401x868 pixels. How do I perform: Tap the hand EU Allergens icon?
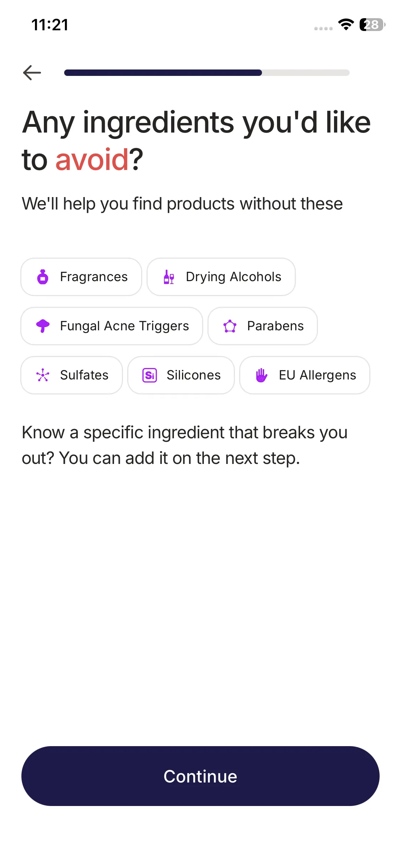(261, 375)
